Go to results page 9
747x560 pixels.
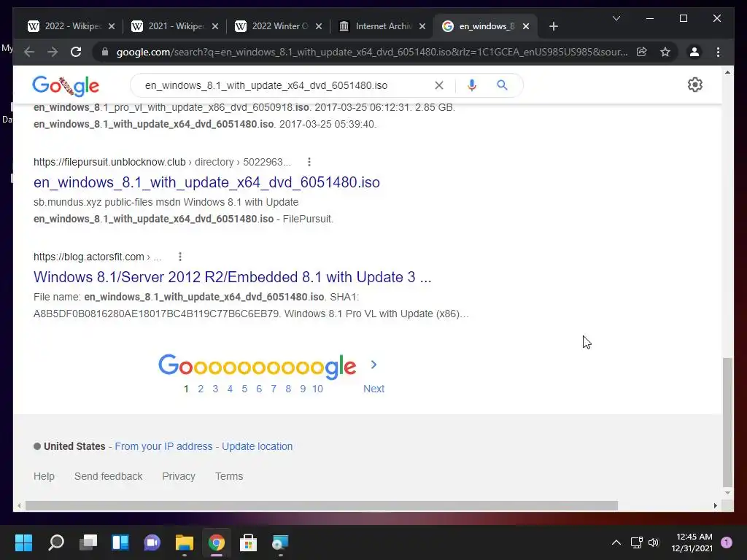point(303,389)
